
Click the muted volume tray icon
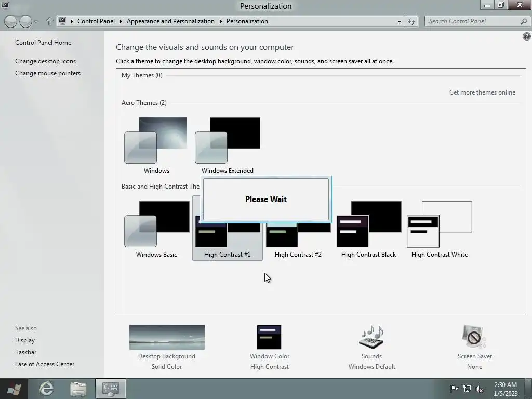tap(479, 389)
